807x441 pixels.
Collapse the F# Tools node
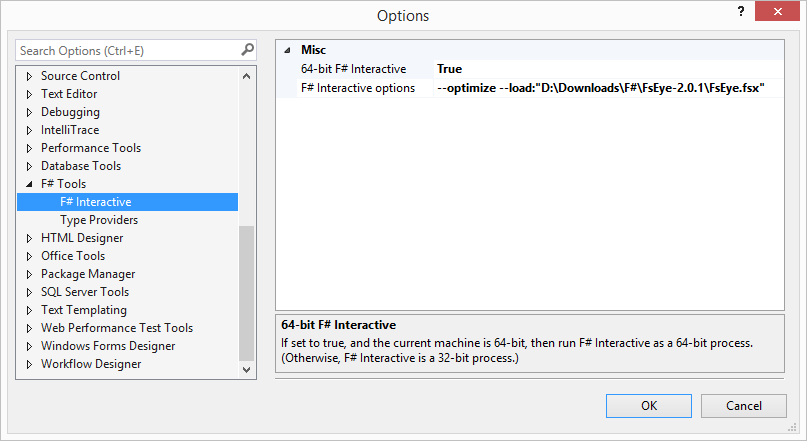pos(29,184)
